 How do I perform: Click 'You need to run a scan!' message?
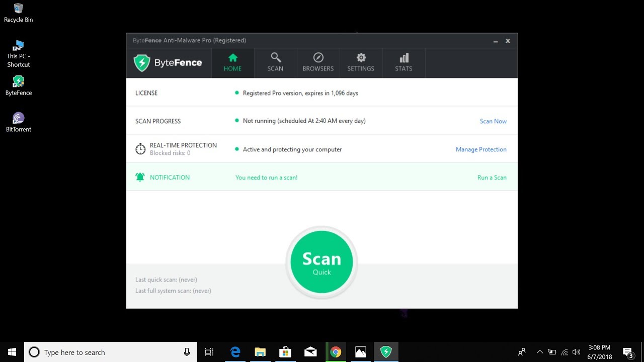click(266, 177)
